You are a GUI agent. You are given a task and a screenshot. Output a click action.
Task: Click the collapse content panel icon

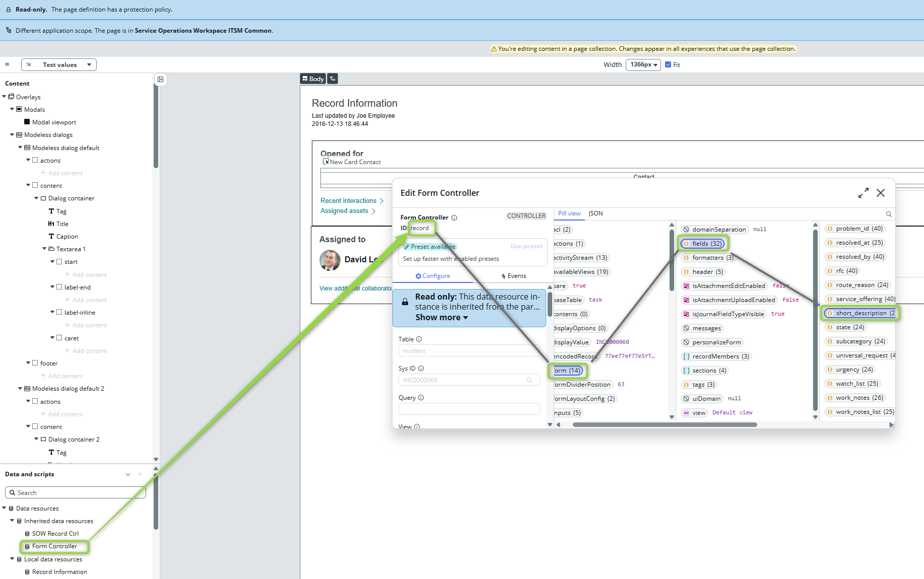click(160, 80)
